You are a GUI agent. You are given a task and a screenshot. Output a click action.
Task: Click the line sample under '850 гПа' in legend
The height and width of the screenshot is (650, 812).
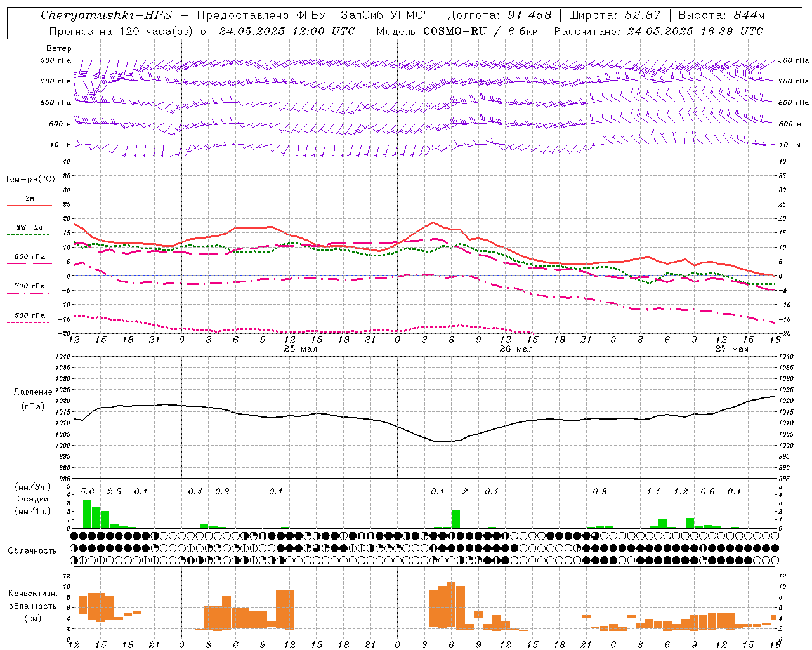[x=29, y=263]
